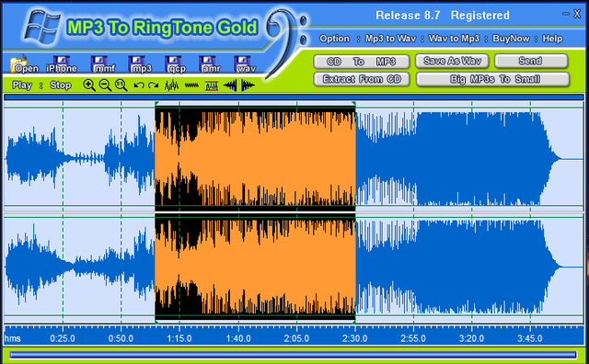Click the 2:05.0 mark on the time ruler
589x364 pixels.
(x=296, y=338)
